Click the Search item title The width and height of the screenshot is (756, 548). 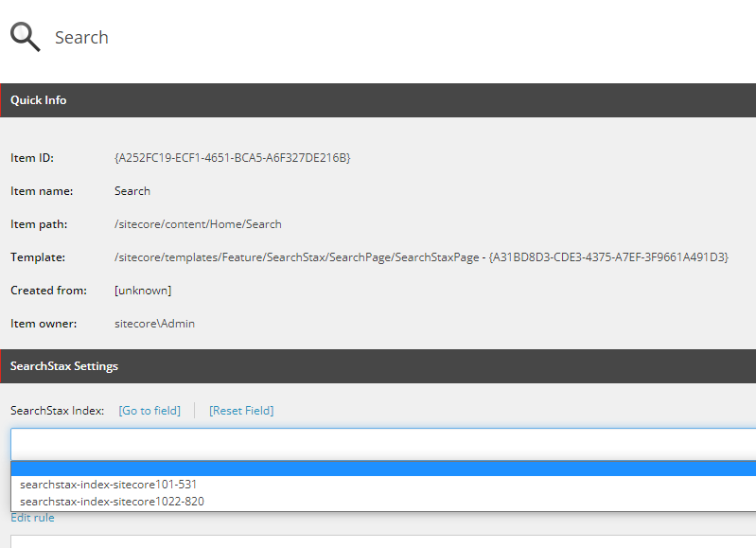81,38
